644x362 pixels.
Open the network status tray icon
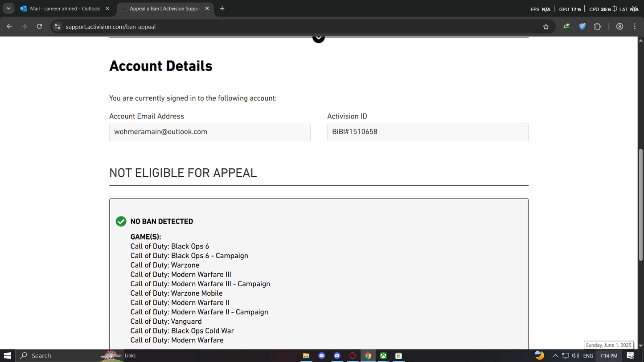pyautogui.click(x=565, y=356)
